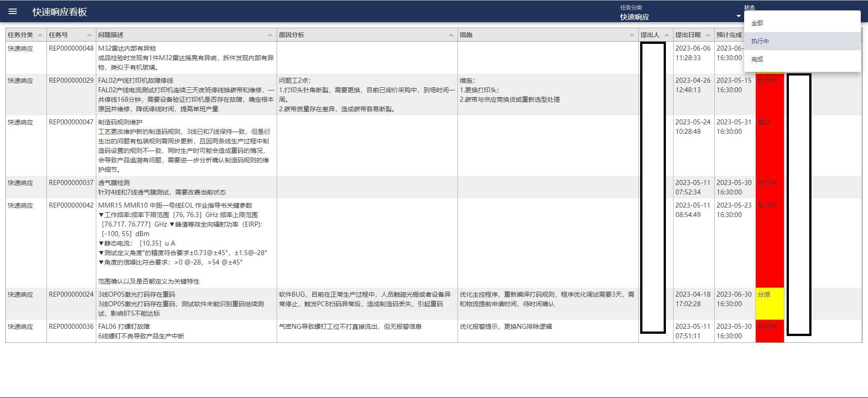Image resolution: width=868 pixels, height=398 pixels.
Task: Sort by 问题描述 column arrow
Action: [x=270, y=35]
